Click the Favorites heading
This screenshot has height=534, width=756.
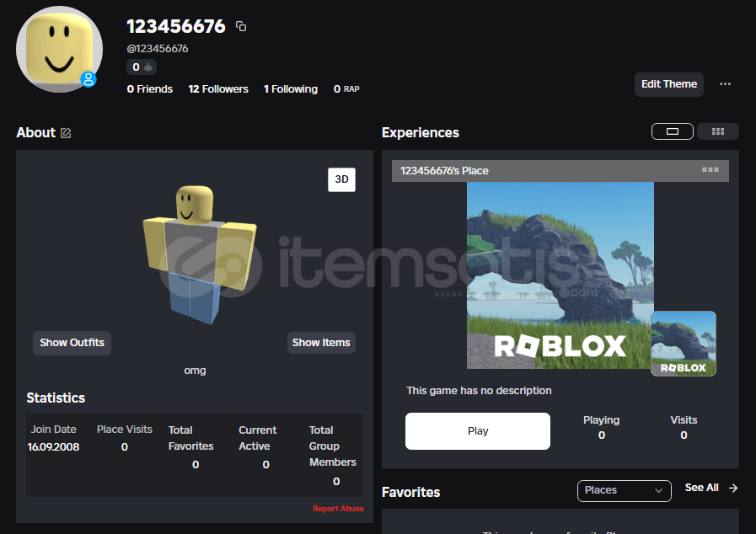click(x=410, y=492)
